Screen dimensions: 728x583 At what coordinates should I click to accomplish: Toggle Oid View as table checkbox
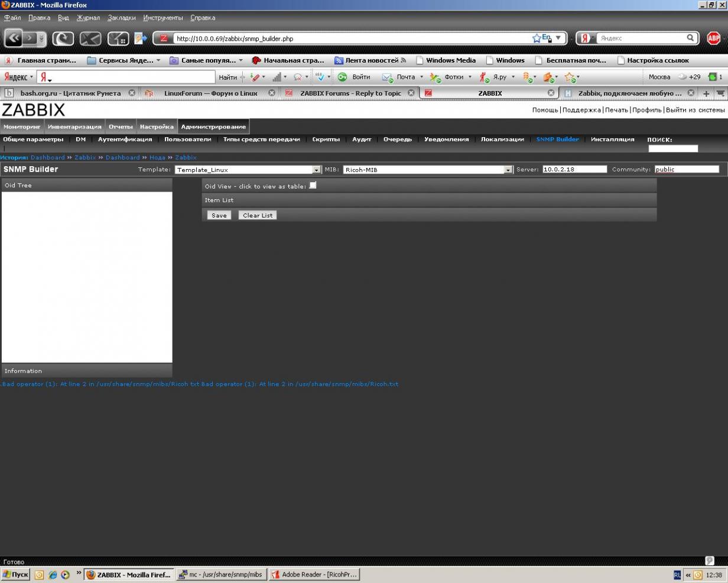click(313, 185)
